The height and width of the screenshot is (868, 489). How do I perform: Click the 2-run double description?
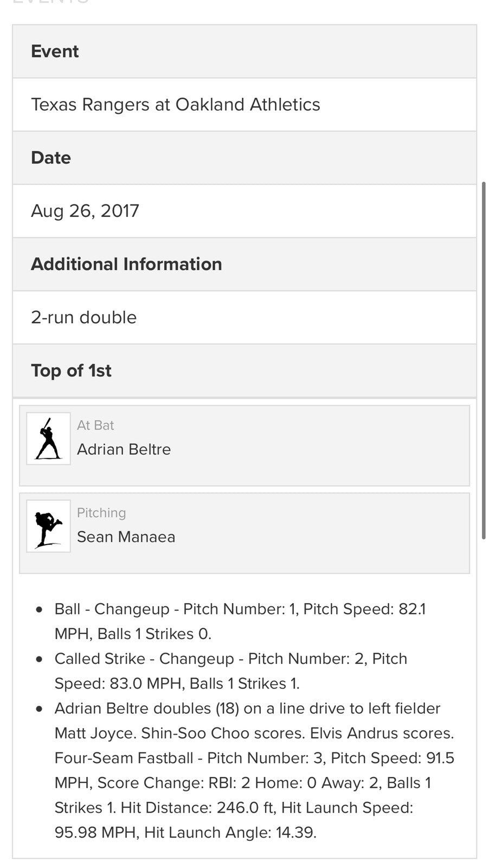pyautogui.click(x=83, y=317)
